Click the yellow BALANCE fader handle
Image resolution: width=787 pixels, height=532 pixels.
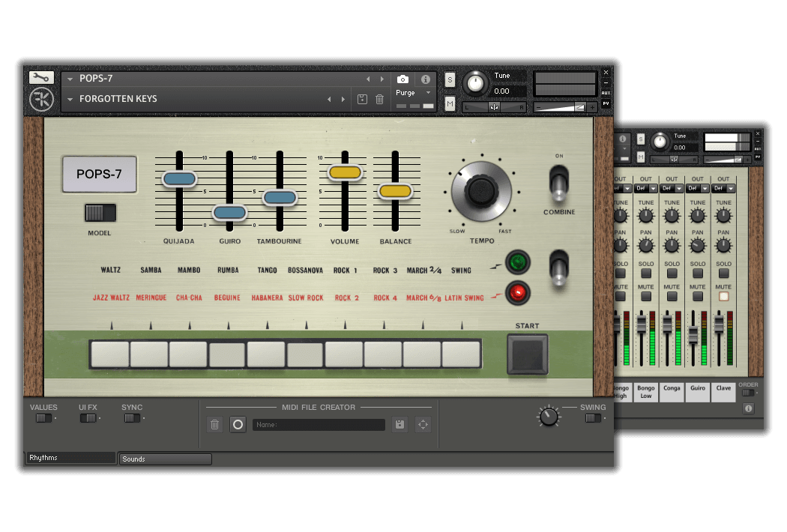pos(395,191)
